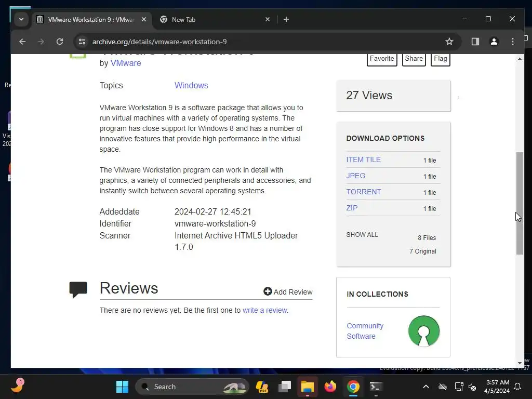Open Firefox from the taskbar
The height and width of the screenshot is (399, 532).
tap(330, 387)
